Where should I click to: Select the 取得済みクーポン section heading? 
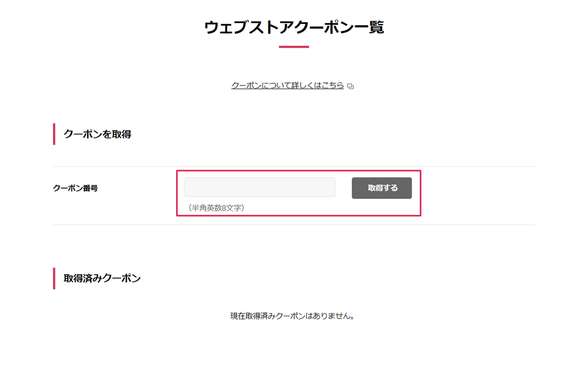(102, 279)
